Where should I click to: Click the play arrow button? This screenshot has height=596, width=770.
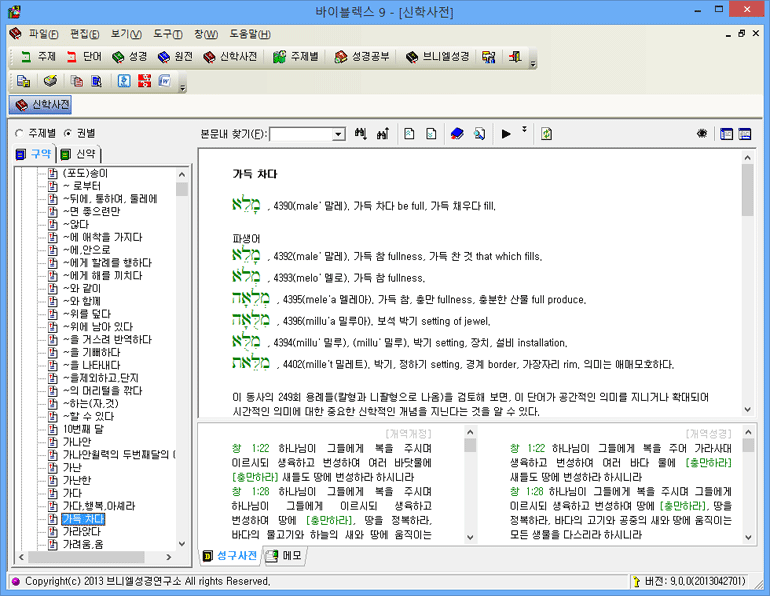[x=506, y=134]
